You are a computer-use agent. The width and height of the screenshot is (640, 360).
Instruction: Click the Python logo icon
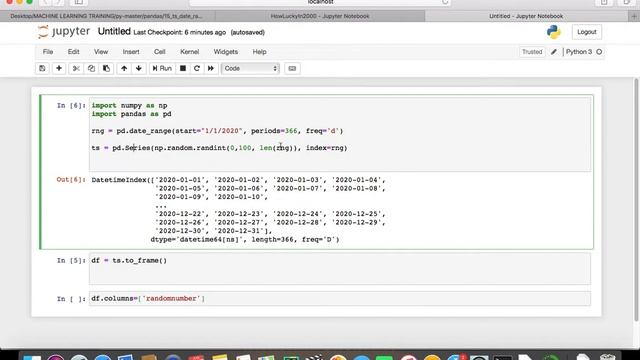553,32
